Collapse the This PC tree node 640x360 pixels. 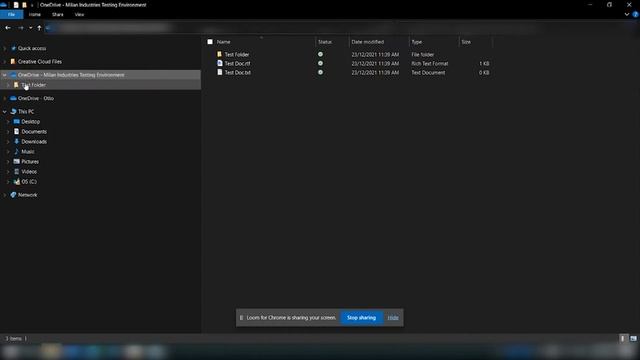click(x=4, y=111)
